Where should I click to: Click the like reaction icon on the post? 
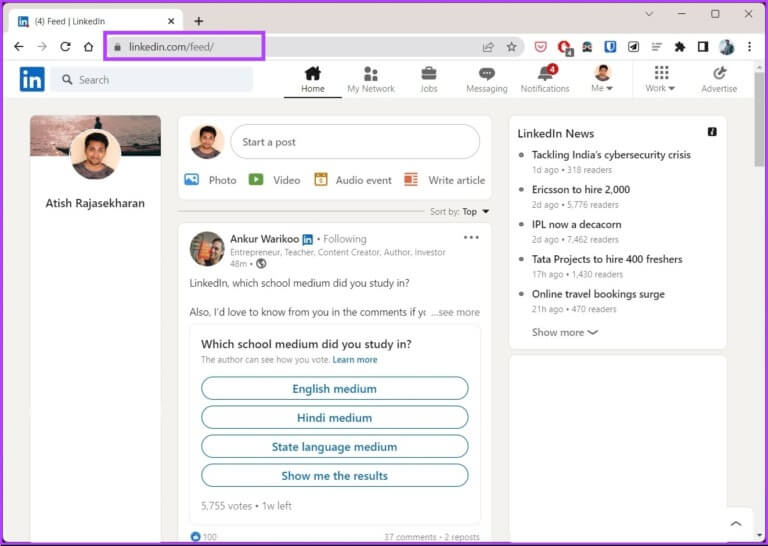click(195, 536)
